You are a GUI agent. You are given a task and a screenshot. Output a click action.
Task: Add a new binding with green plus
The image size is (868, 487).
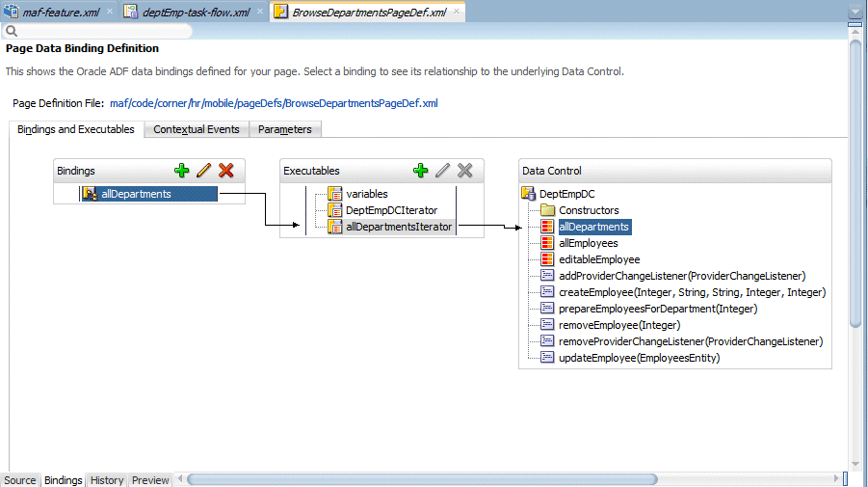click(x=181, y=171)
